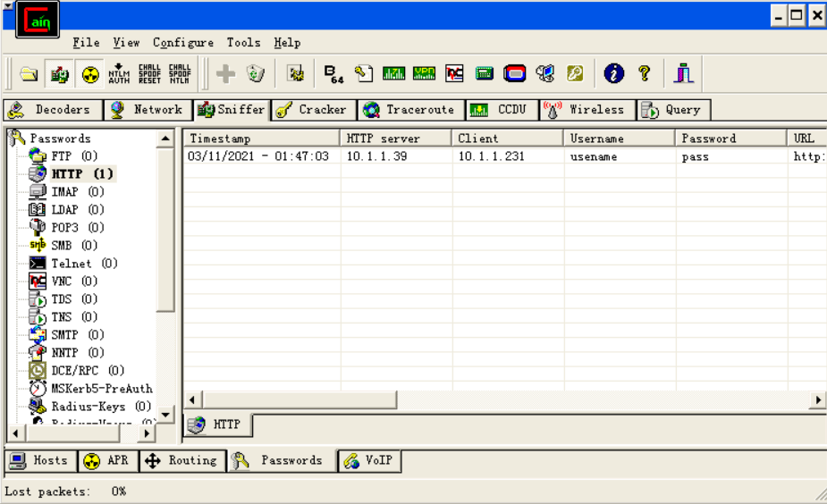Image resolution: width=827 pixels, height=504 pixels.
Task: Click the plus Add to list icon
Action: click(x=225, y=74)
